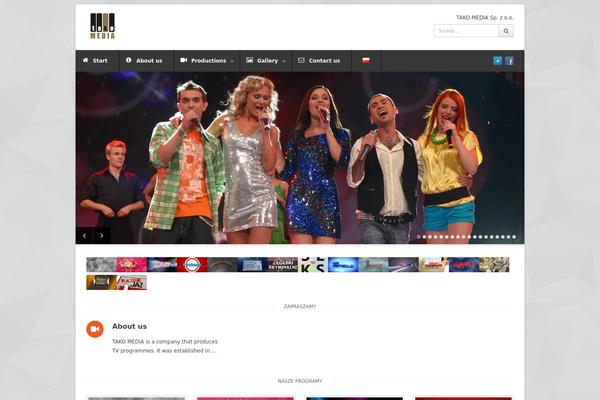
Task: Type in the Szukaj search field
Action: [x=466, y=31]
